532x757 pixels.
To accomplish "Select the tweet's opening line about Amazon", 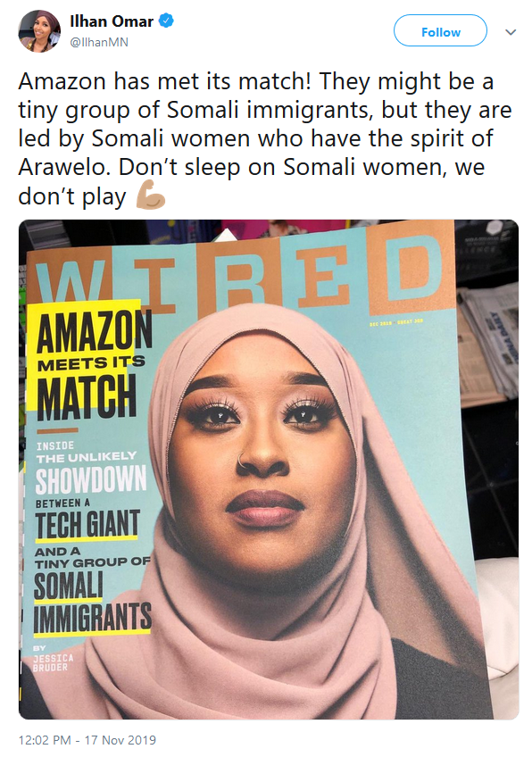I will (x=256, y=81).
